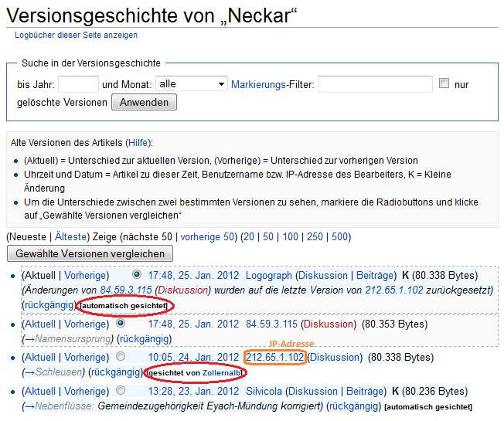Viewport: 504px width, 421px height.
Task: Click the Markierungs-Filter text input
Action: pyautogui.click(x=375, y=84)
